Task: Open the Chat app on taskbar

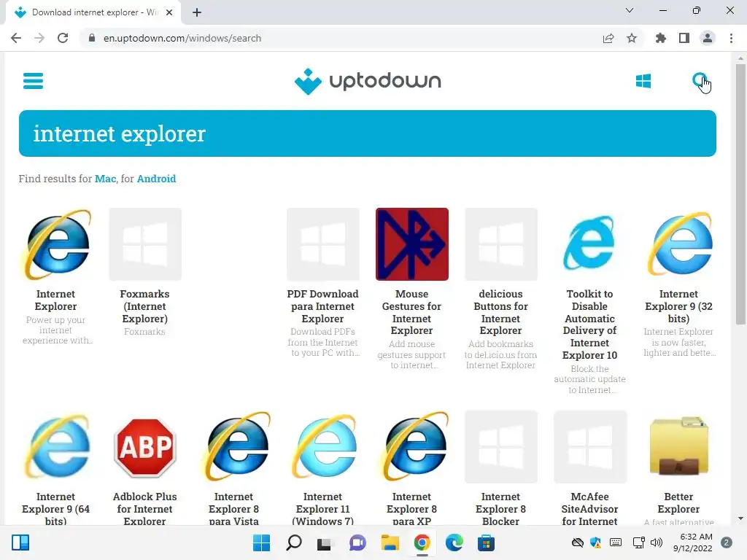Action: pos(357,542)
